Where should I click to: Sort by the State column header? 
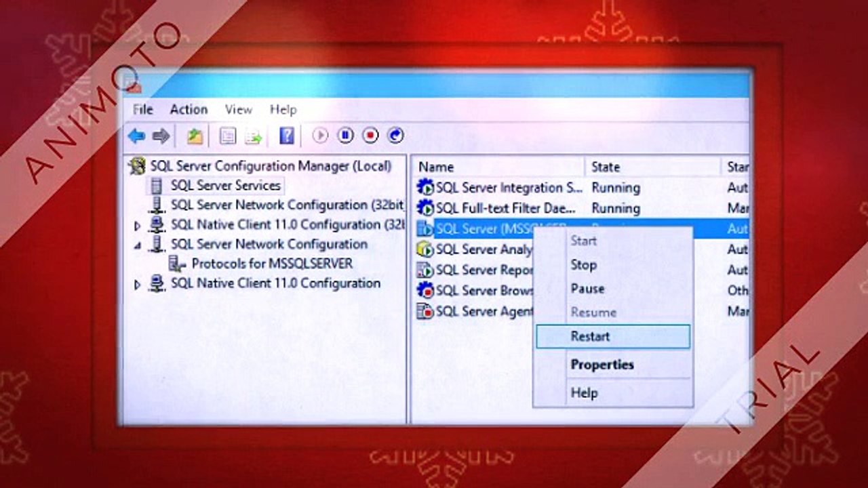[x=653, y=167]
